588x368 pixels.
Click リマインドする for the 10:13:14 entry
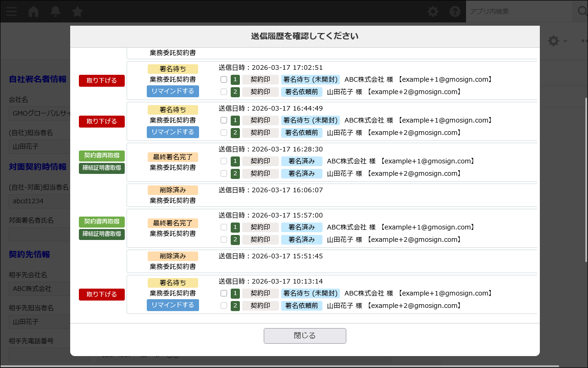[173, 305]
